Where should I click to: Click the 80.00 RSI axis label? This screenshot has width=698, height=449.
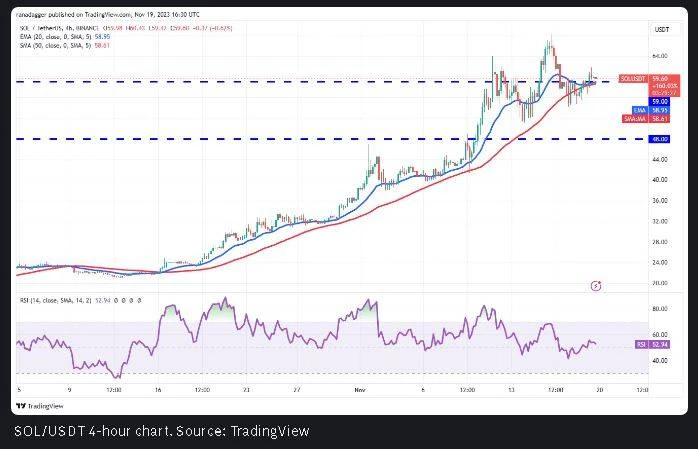coord(660,309)
